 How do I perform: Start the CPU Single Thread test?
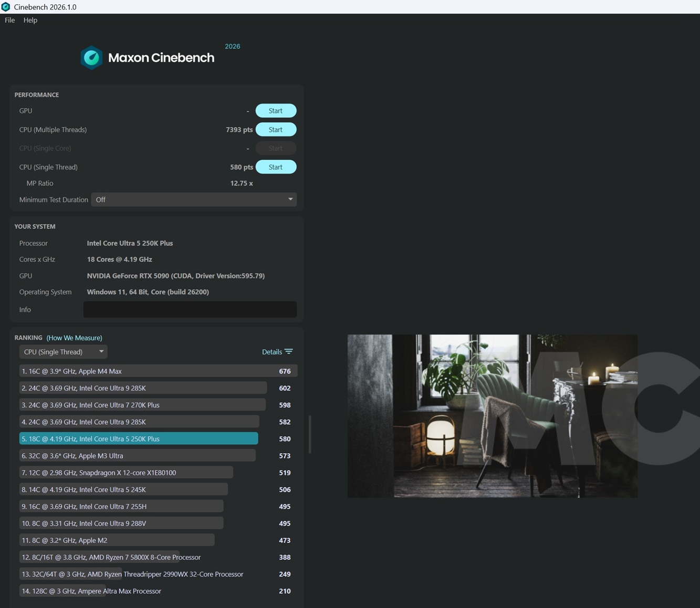276,167
